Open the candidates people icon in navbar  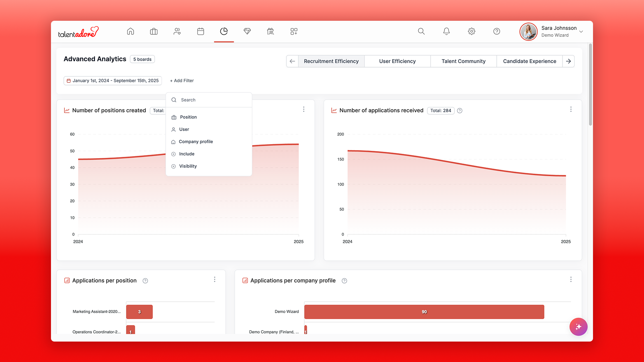pyautogui.click(x=177, y=31)
